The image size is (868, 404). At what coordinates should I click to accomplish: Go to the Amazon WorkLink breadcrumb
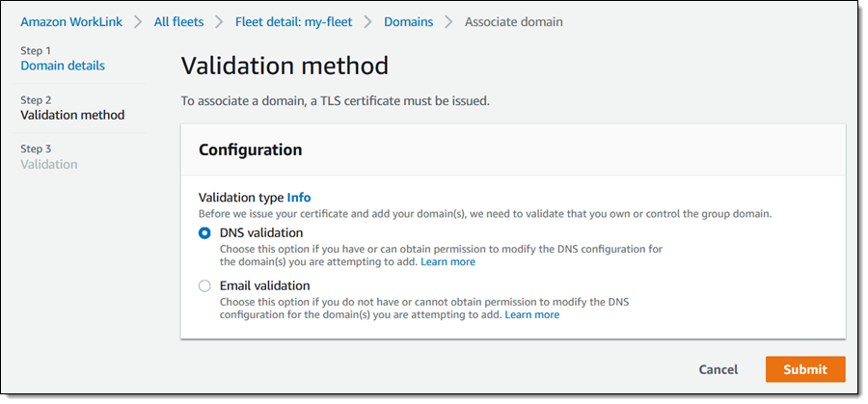tap(72, 21)
